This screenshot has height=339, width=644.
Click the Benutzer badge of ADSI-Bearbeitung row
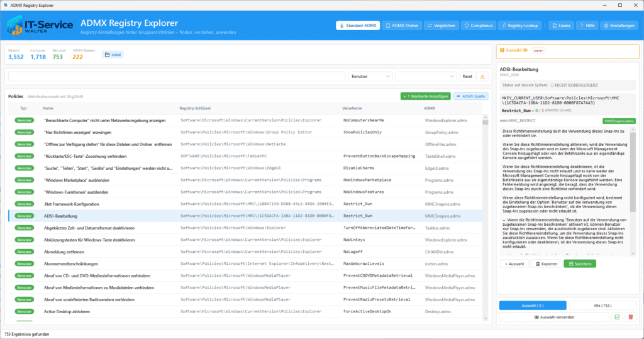(25, 216)
